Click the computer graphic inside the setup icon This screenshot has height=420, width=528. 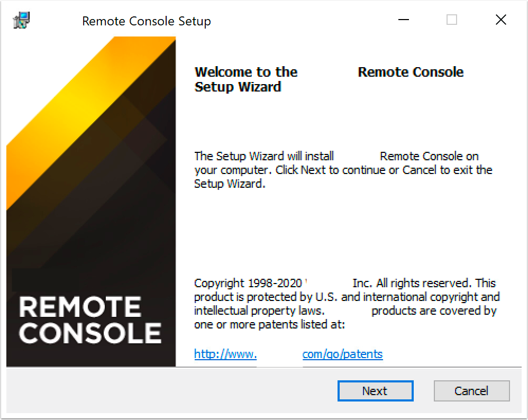pyautogui.click(x=23, y=17)
